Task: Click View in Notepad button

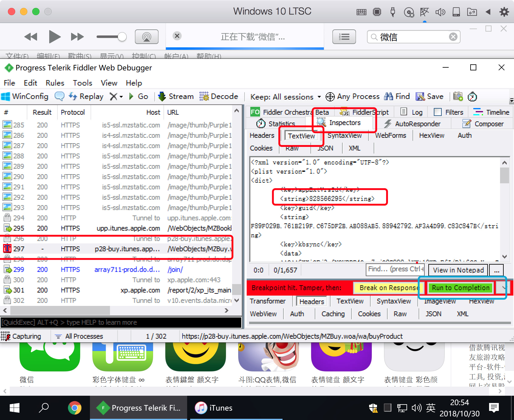Action: click(x=458, y=270)
